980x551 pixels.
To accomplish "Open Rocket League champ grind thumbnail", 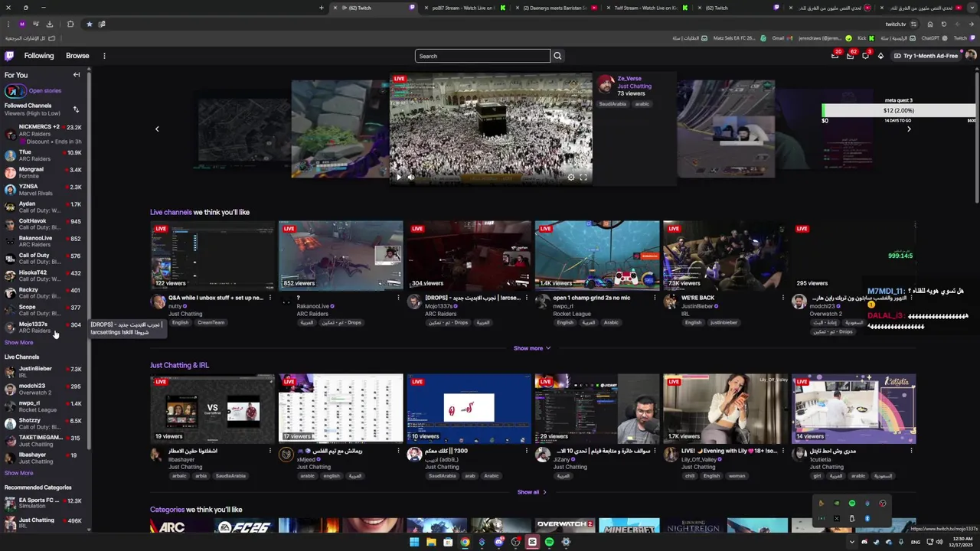I will pyautogui.click(x=597, y=255).
